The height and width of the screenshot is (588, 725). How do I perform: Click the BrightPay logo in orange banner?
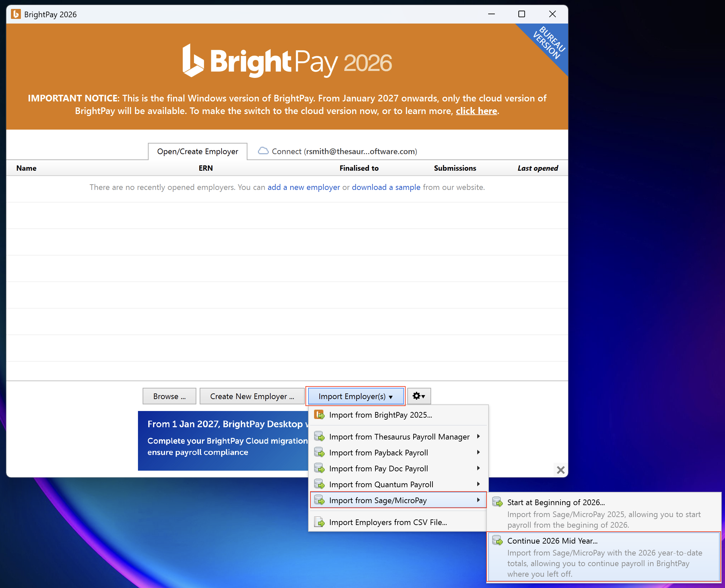point(288,61)
